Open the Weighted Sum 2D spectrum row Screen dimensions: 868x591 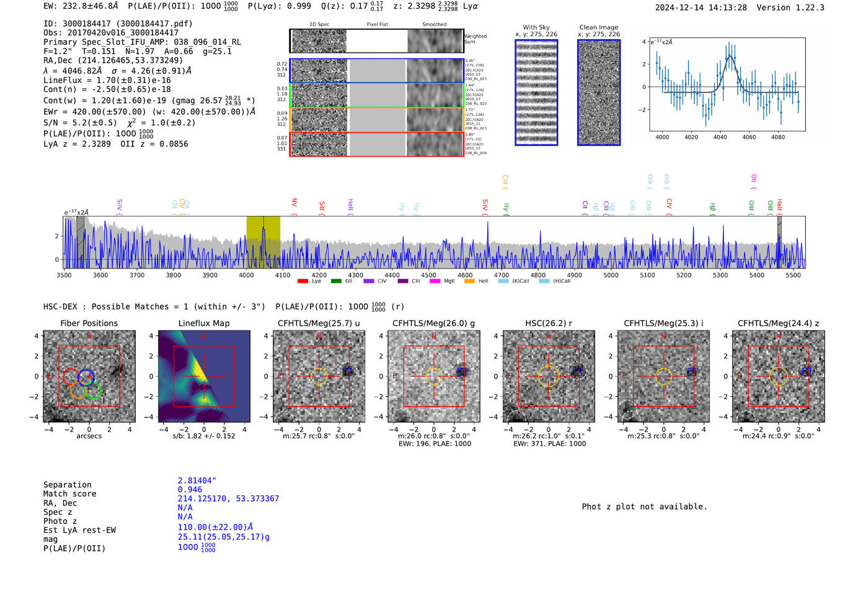coord(377,41)
